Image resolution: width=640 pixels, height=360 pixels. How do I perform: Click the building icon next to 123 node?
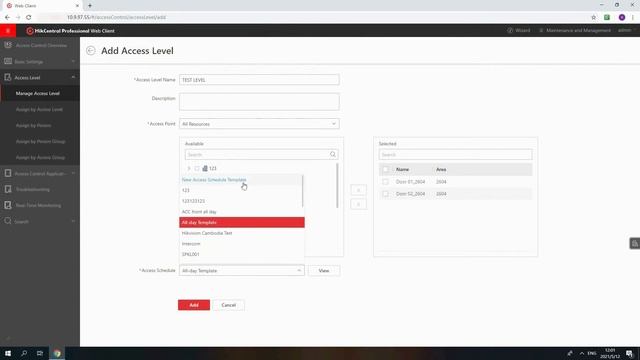(x=205, y=168)
